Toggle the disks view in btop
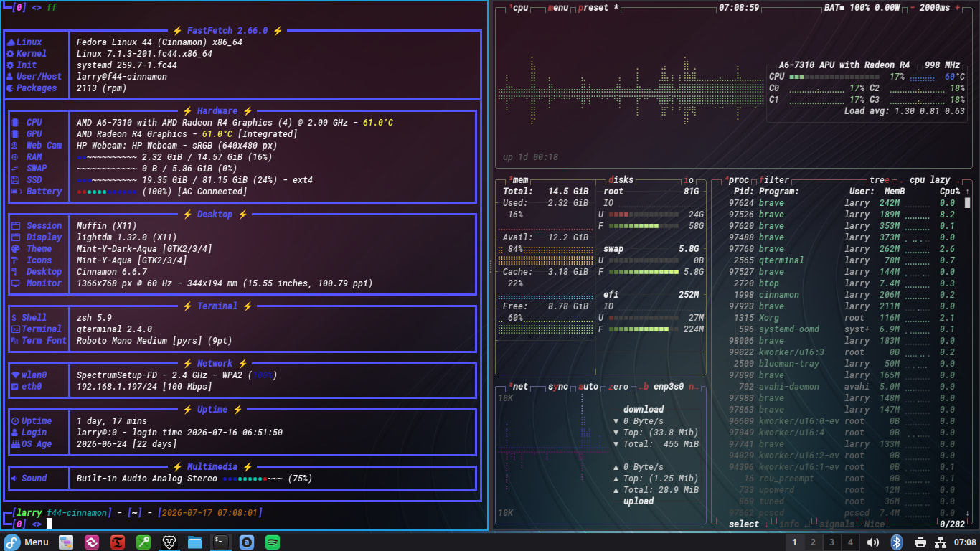Image resolution: width=980 pixels, height=551 pixels. point(621,180)
